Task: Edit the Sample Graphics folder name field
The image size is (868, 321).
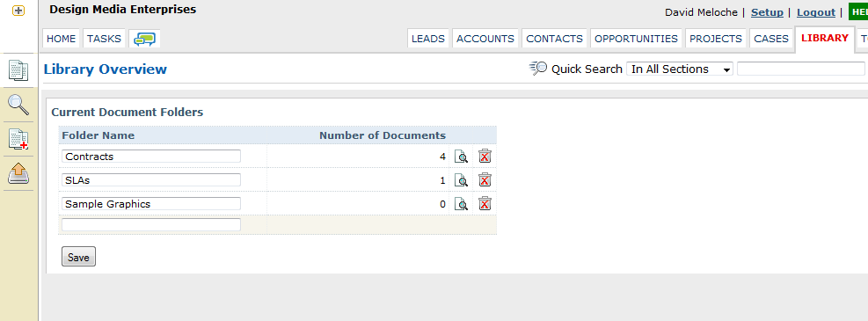Action: point(151,204)
